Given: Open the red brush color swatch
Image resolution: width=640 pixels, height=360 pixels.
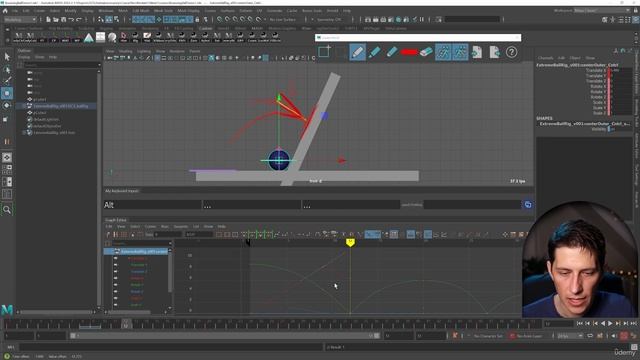Looking at the screenshot, I should [x=409, y=52].
